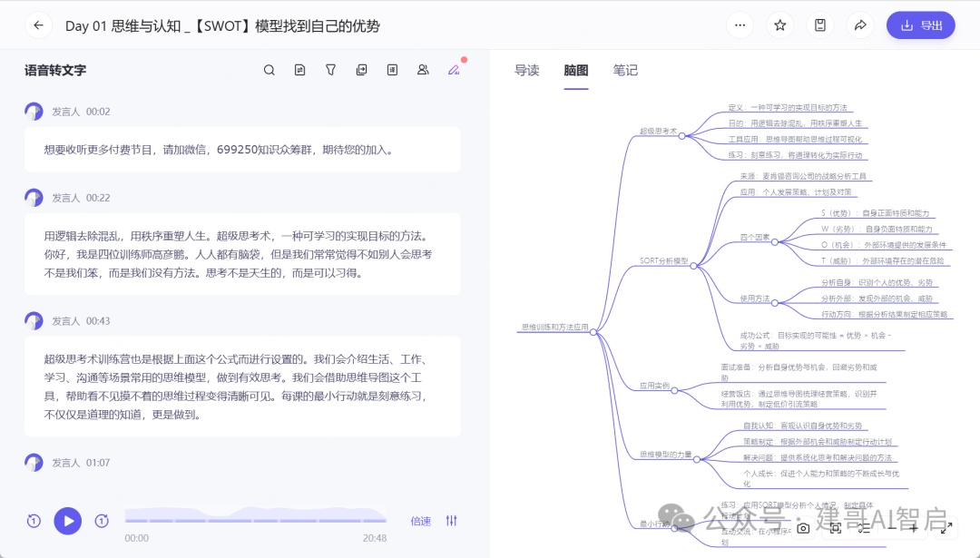Take a screenshot of the mind map
The height and width of the screenshot is (558, 980).
tap(802, 527)
